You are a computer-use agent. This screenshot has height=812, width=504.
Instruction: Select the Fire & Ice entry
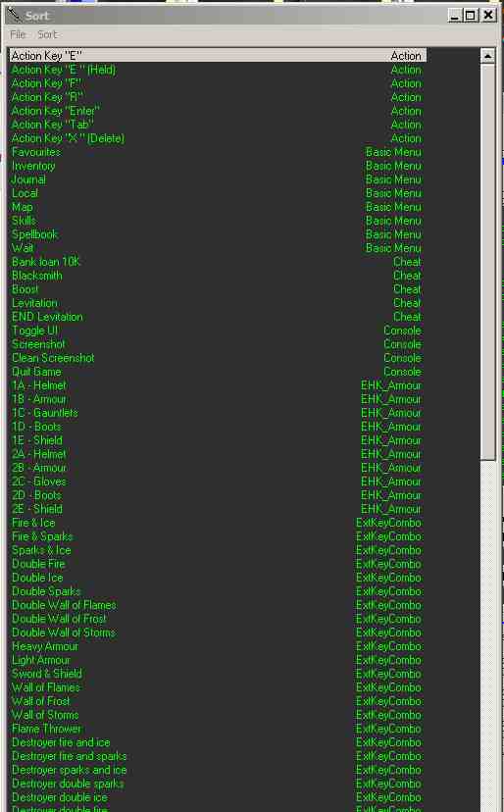tap(217, 523)
